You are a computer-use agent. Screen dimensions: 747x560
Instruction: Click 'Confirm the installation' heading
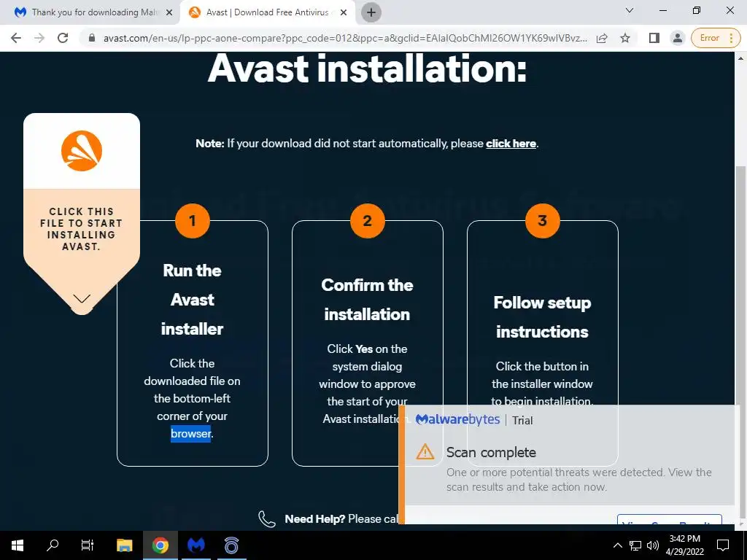coord(367,300)
